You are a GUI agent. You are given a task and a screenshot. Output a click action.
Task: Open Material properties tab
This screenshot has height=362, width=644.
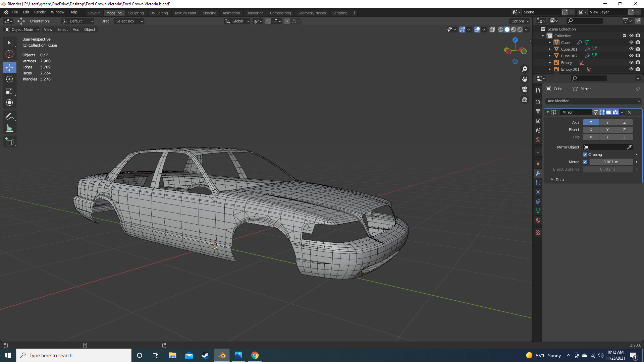[538, 220]
